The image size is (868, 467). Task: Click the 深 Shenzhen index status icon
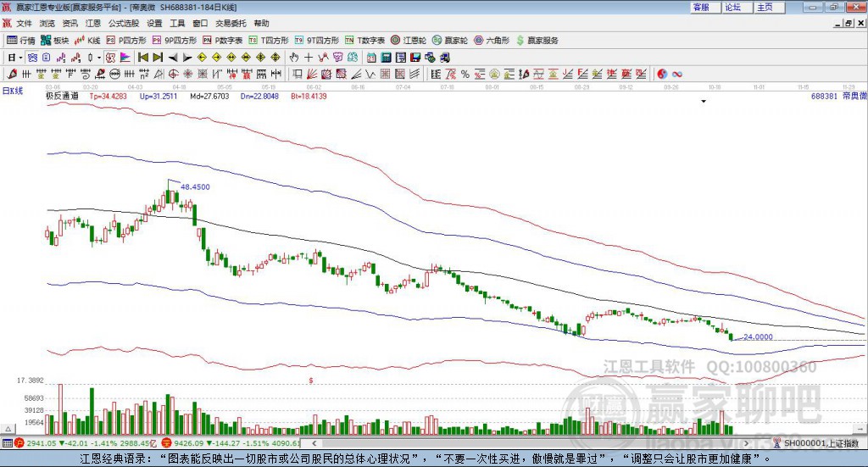pyautogui.click(x=167, y=443)
